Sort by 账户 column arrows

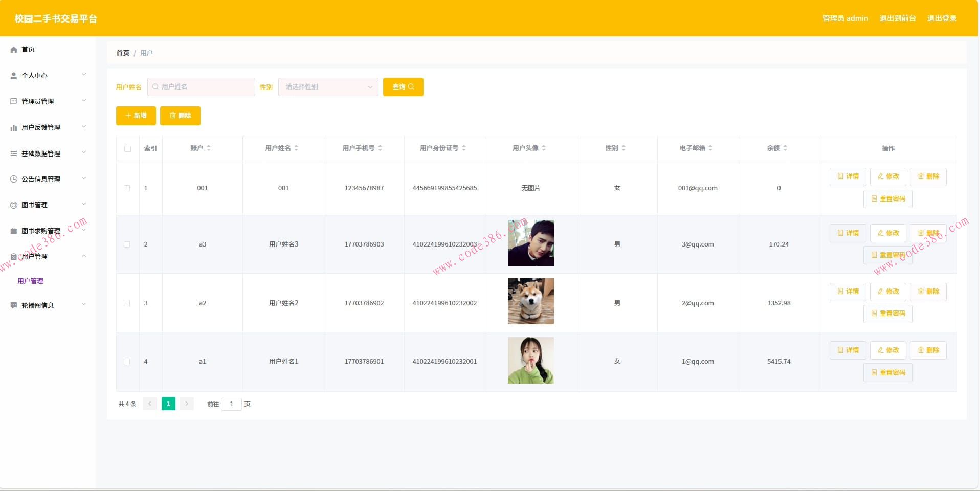pos(209,148)
